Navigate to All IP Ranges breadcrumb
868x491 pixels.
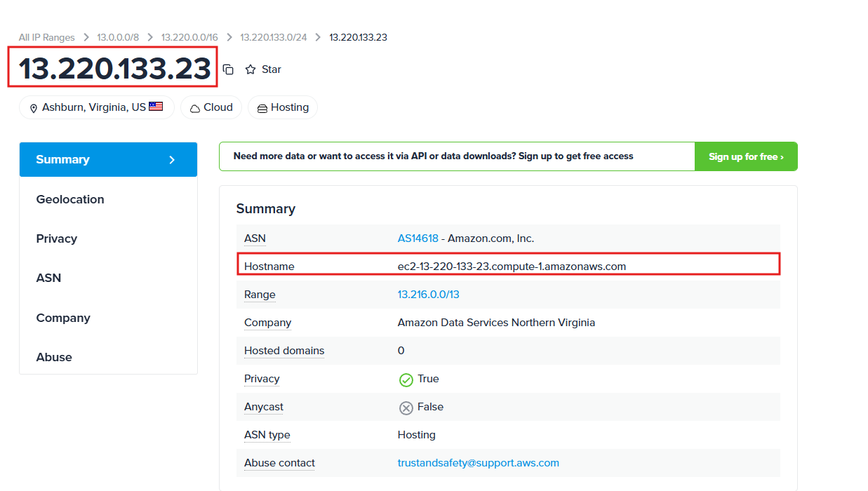click(x=46, y=37)
